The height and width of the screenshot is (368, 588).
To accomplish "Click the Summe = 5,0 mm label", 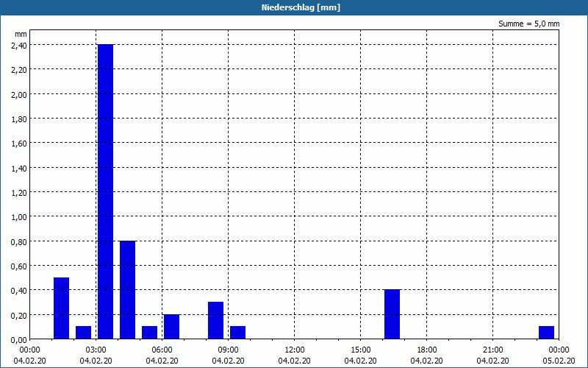I will (x=528, y=24).
